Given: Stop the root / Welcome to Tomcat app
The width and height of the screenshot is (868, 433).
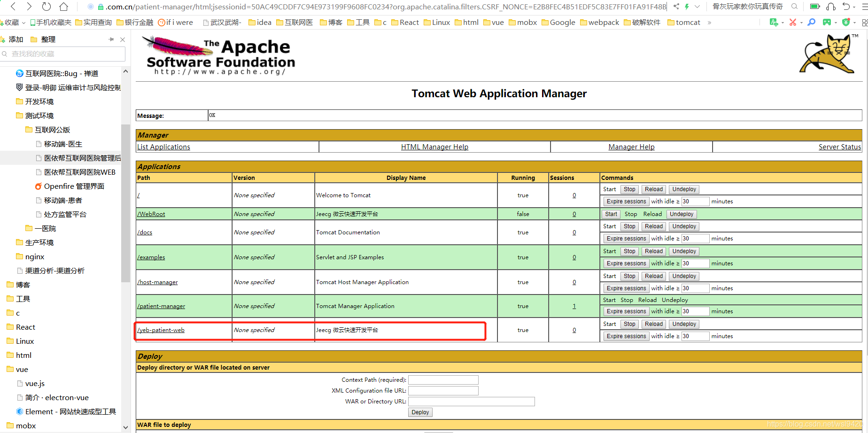Looking at the screenshot, I should pos(629,189).
